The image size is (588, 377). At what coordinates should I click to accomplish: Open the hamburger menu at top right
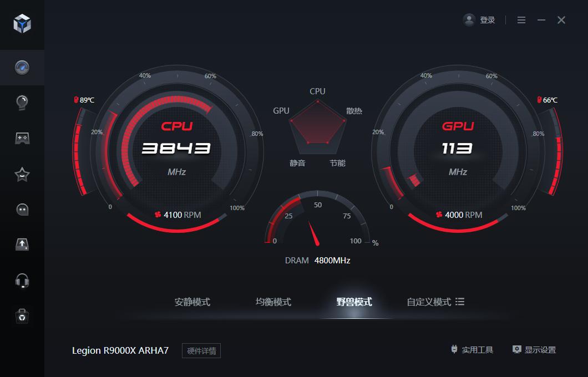pos(521,20)
